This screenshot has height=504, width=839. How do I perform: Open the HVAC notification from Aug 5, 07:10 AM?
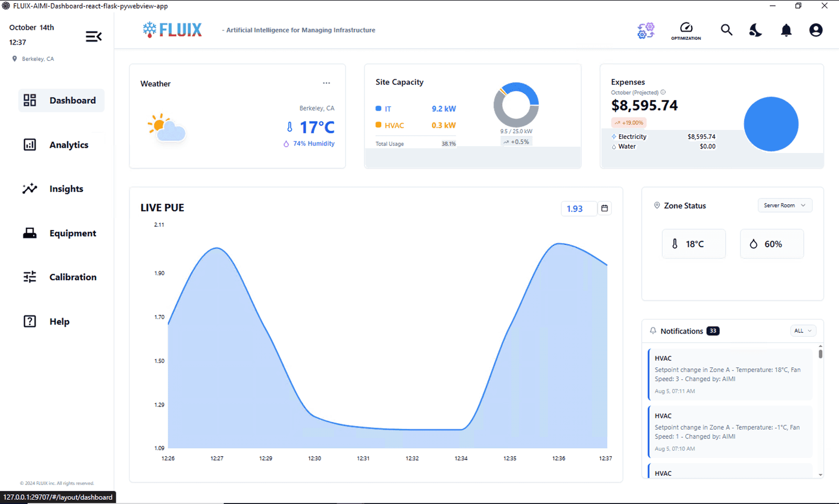click(730, 432)
